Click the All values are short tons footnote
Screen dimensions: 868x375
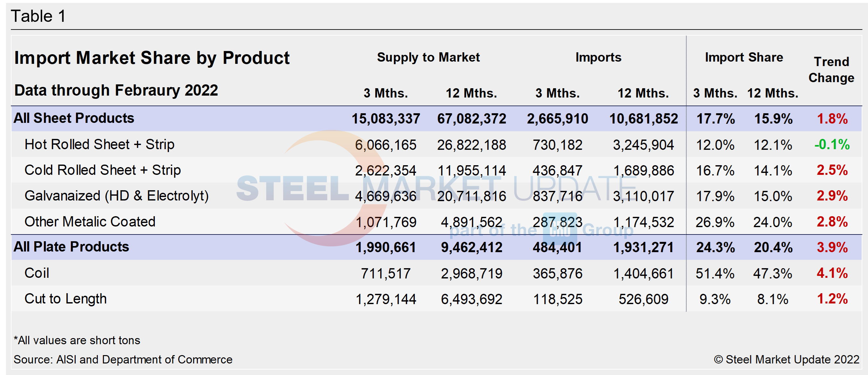click(77, 340)
